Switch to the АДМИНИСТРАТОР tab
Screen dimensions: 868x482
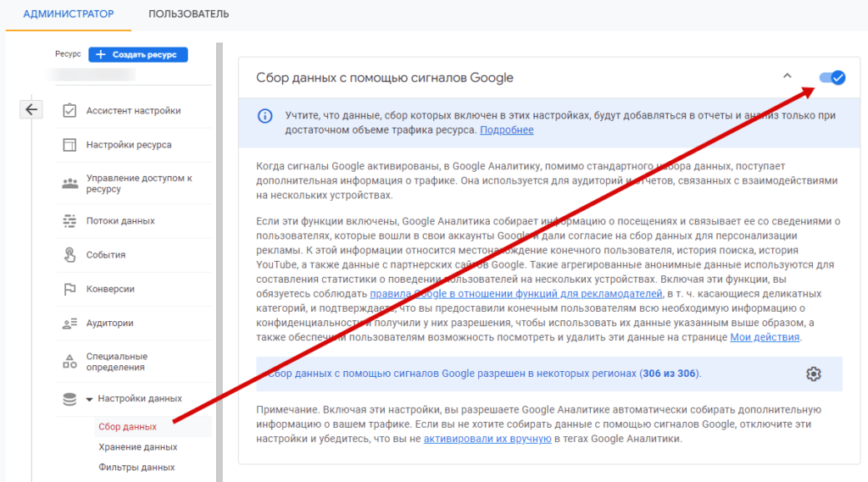[x=69, y=14]
